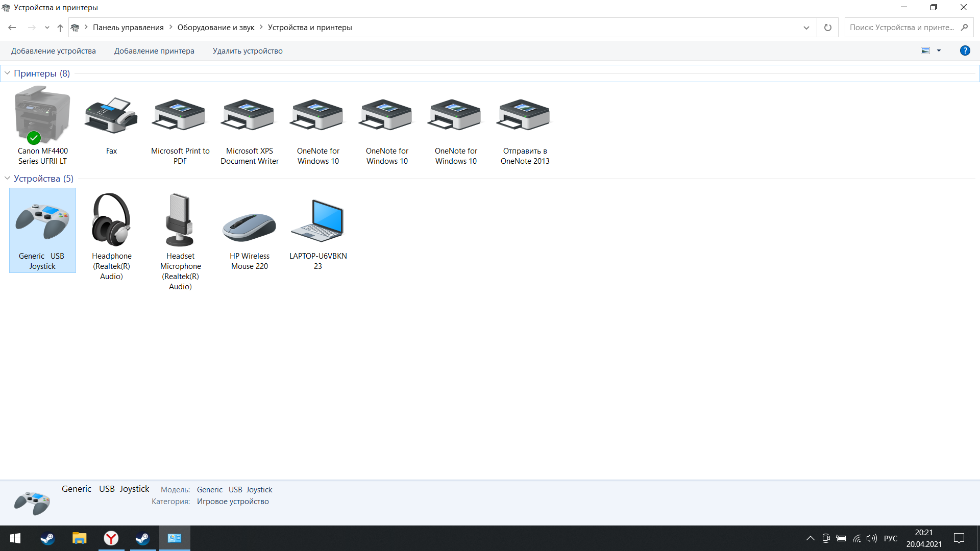
Task: Click joystick icon in details pane
Action: pos(32,503)
